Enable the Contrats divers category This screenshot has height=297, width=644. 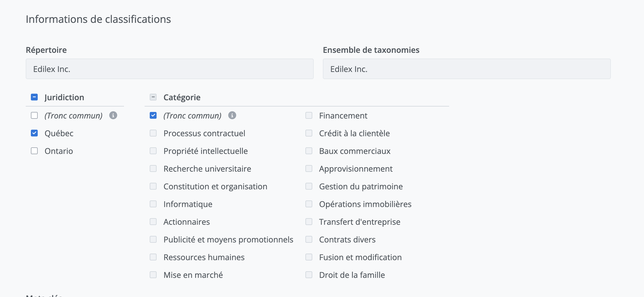(309, 239)
